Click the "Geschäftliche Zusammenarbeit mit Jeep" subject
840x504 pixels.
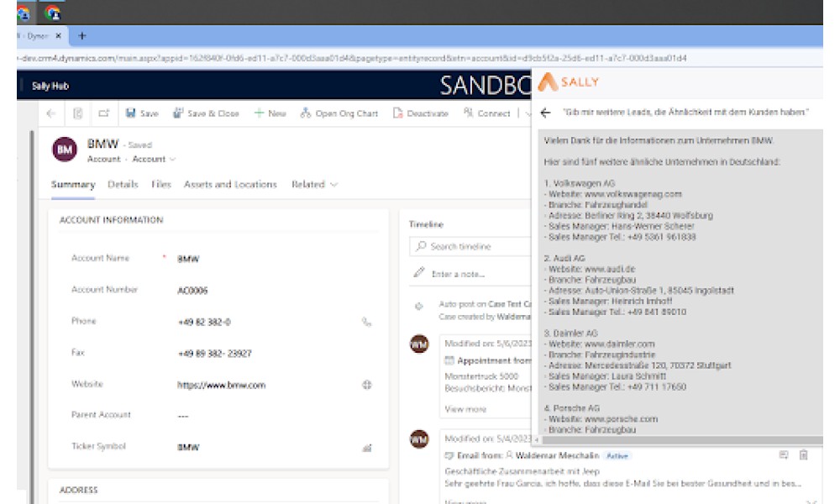click(522, 471)
